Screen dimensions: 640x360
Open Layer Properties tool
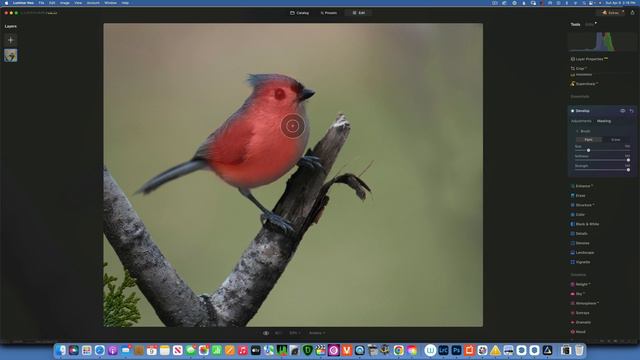[x=589, y=59]
